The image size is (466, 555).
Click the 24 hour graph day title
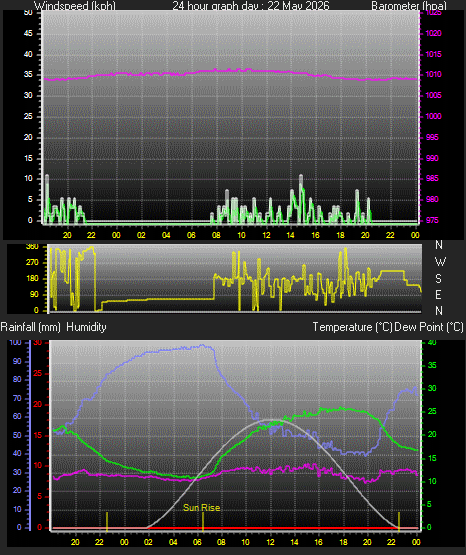coord(251,6)
